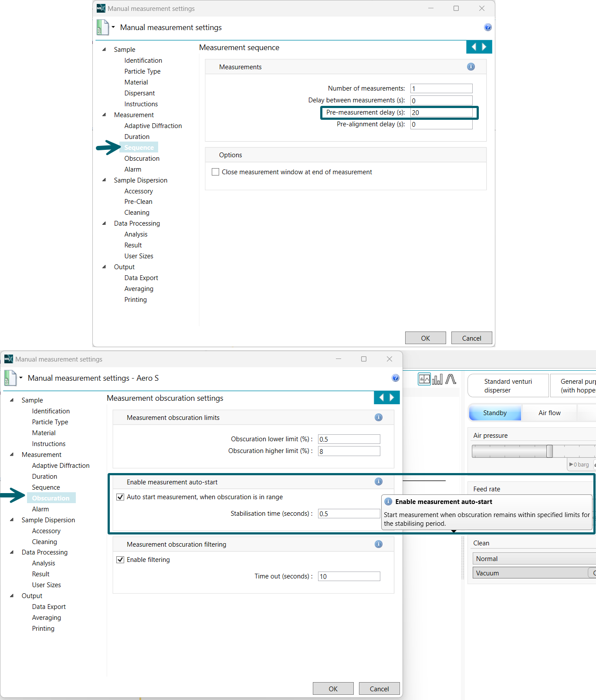596x700 pixels.
Task: Click the Time out seconds field
Action: click(349, 576)
